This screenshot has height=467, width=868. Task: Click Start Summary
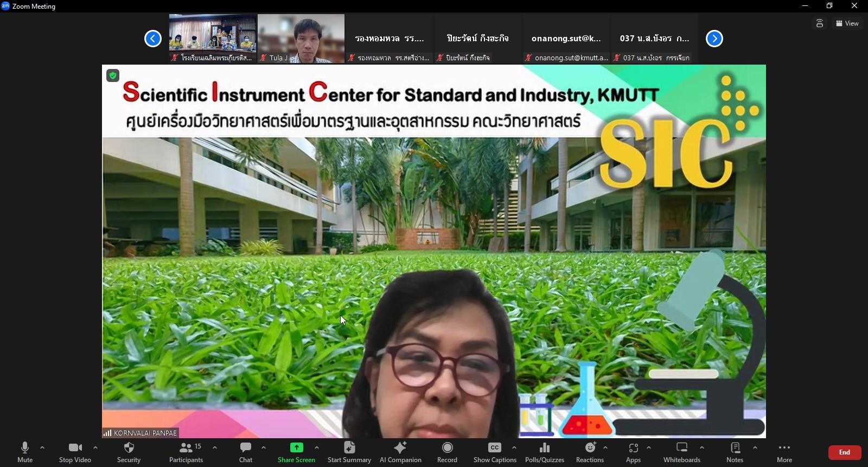tap(349, 452)
